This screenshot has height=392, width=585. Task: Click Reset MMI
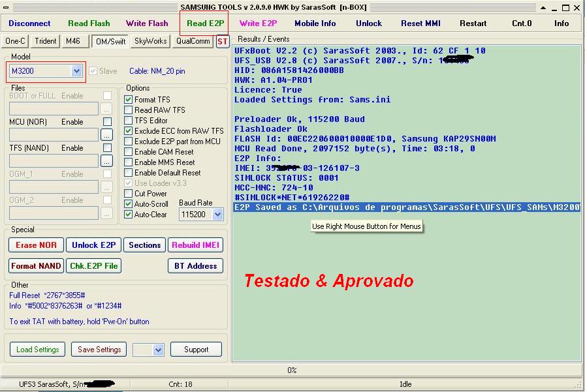click(x=420, y=23)
